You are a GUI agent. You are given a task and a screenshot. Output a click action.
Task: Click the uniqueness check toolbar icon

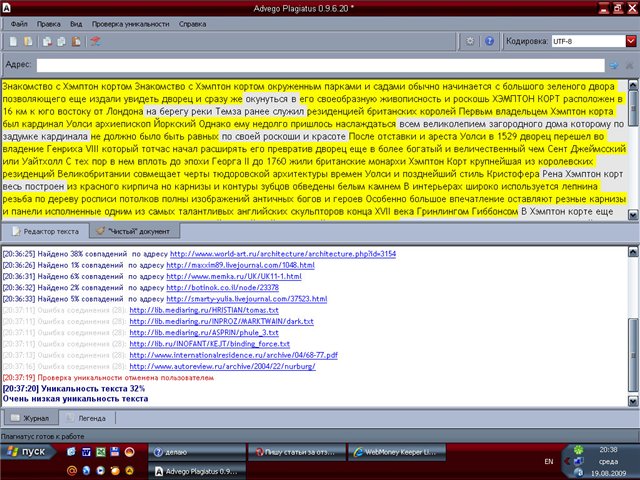pos(95,42)
